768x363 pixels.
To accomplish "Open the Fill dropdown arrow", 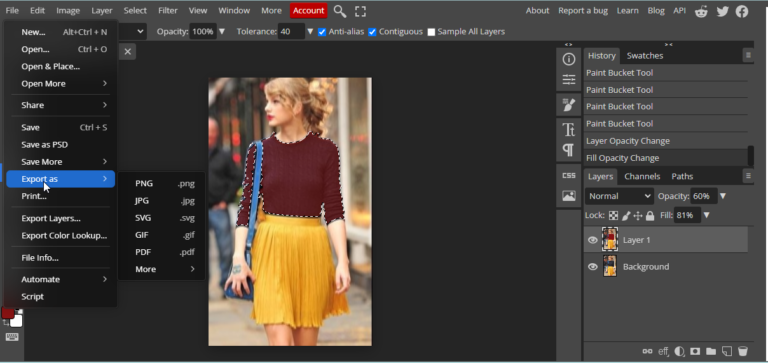I will pos(706,216).
